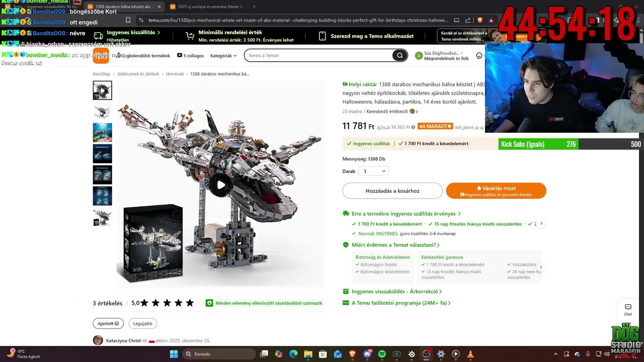Click the '44 MARADT' stock badge
Viewport: 644px width, 362px height.
(x=435, y=126)
